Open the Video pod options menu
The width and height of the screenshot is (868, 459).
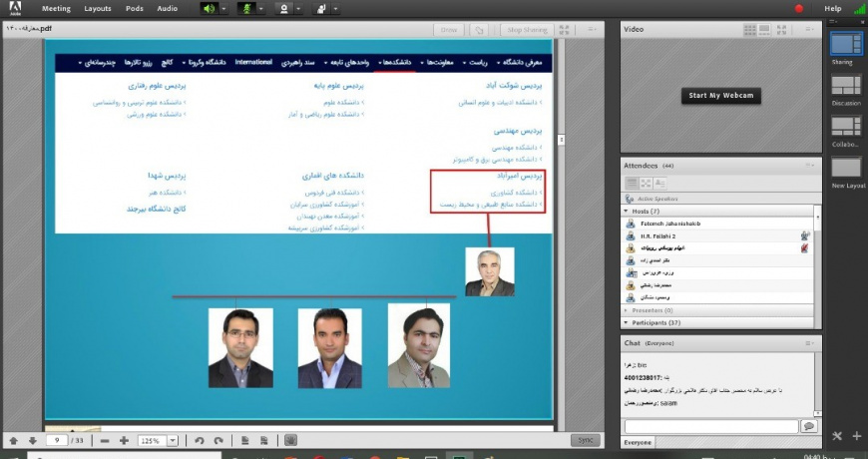tap(810, 29)
